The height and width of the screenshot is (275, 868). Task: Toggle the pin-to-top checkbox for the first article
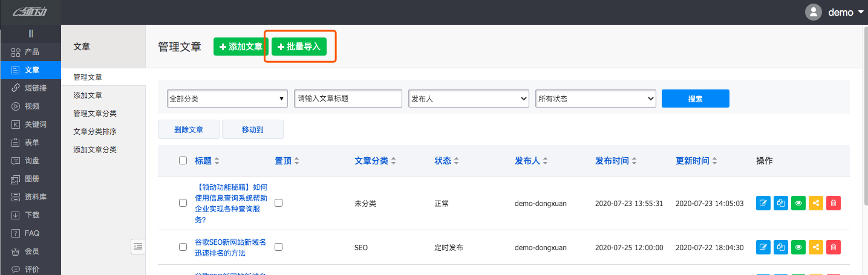(279, 203)
